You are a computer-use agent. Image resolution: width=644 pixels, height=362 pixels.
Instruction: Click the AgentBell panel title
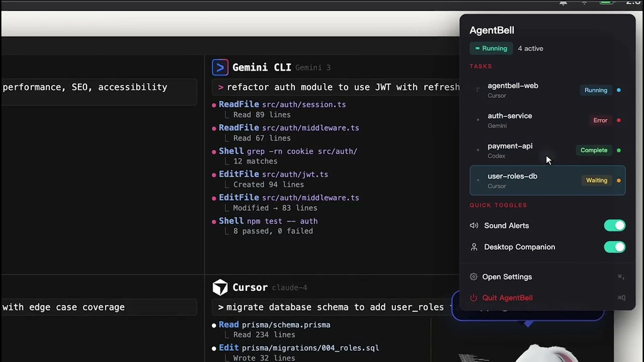492,30
